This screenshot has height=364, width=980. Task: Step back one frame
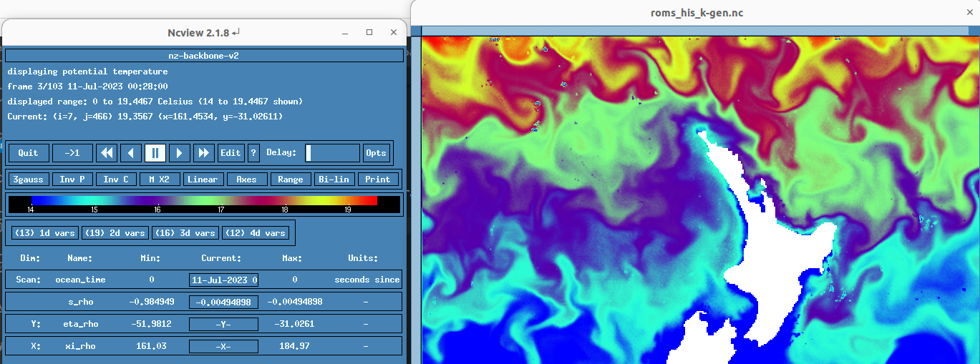pos(131,153)
